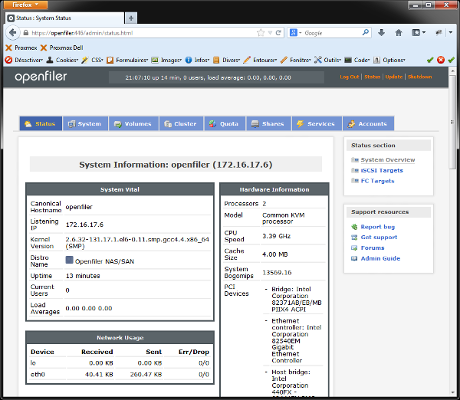This screenshot has width=460, height=400.
Task: Click the Log Out link
Action: pyautogui.click(x=349, y=77)
